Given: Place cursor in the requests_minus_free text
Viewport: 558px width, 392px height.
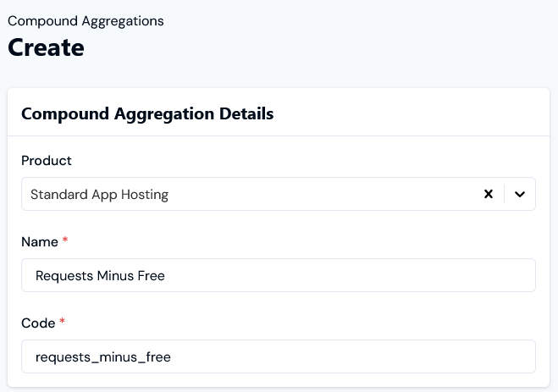Looking at the screenshot, I should (x=102, y=356).
